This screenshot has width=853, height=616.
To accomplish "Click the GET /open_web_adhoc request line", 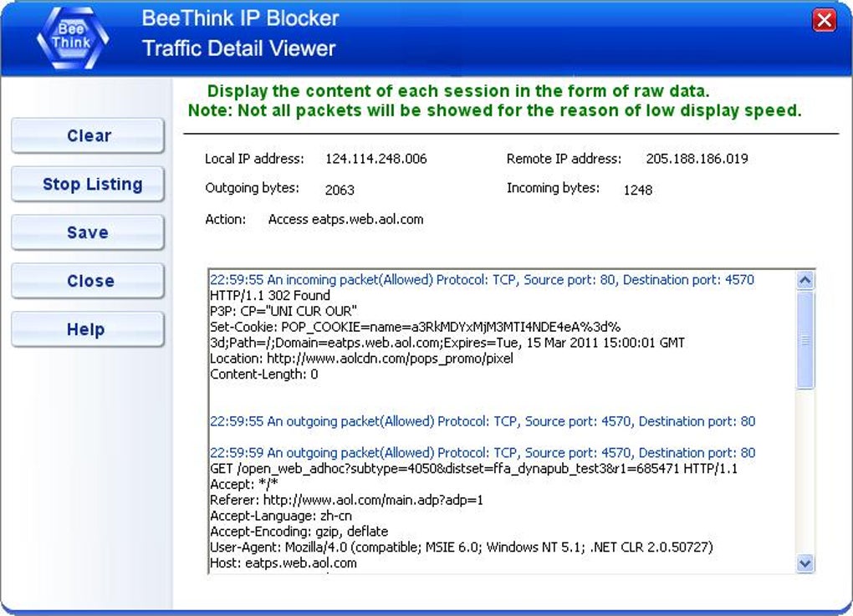I will 474,469.
